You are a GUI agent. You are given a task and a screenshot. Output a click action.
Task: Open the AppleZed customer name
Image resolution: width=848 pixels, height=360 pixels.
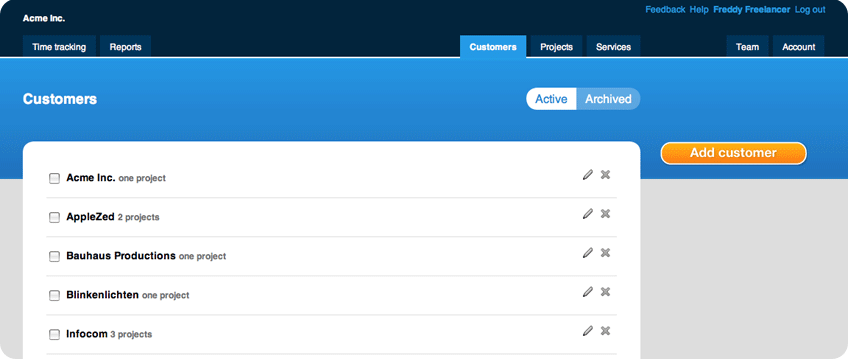point(90,217)
